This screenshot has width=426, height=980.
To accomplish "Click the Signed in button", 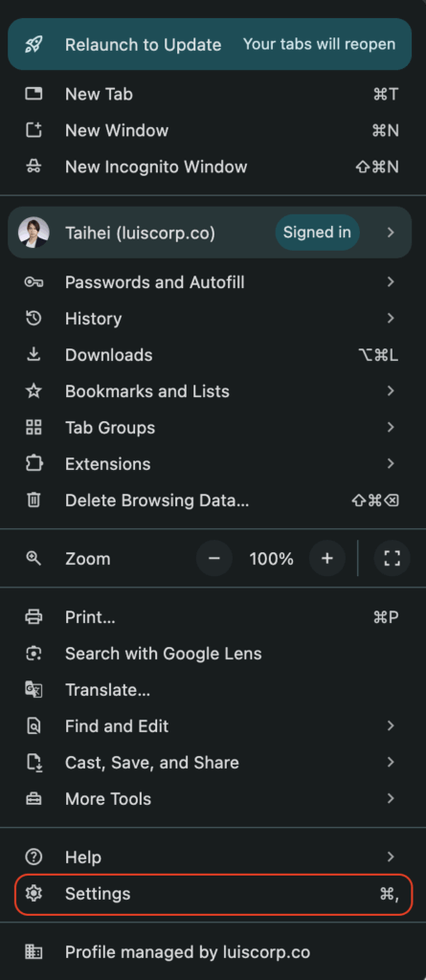I will coord(317,233).
